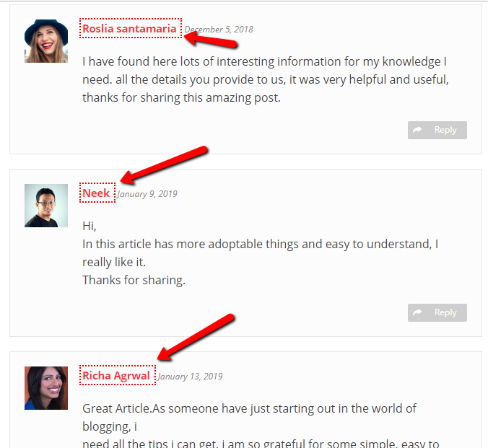Click Richa Agrwal's Great Article comment text

tap(261, 426)
